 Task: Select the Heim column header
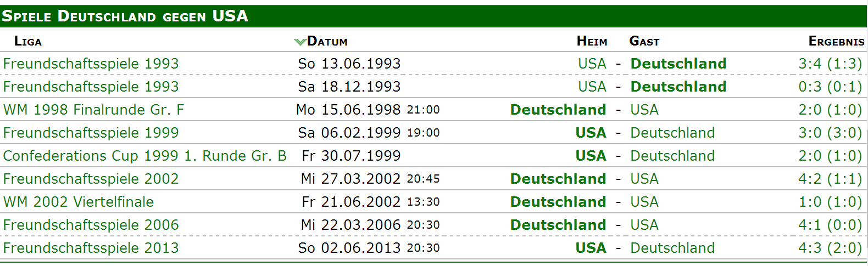click(592, 41)
